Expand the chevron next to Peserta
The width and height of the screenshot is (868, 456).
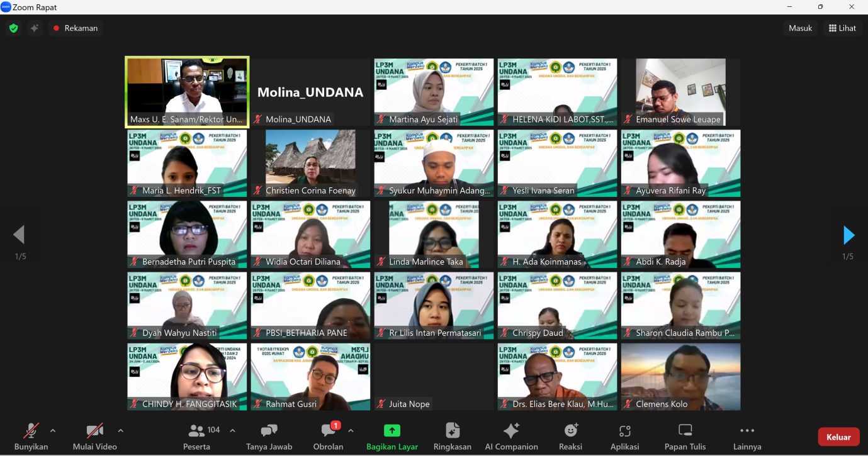point(232,431)
